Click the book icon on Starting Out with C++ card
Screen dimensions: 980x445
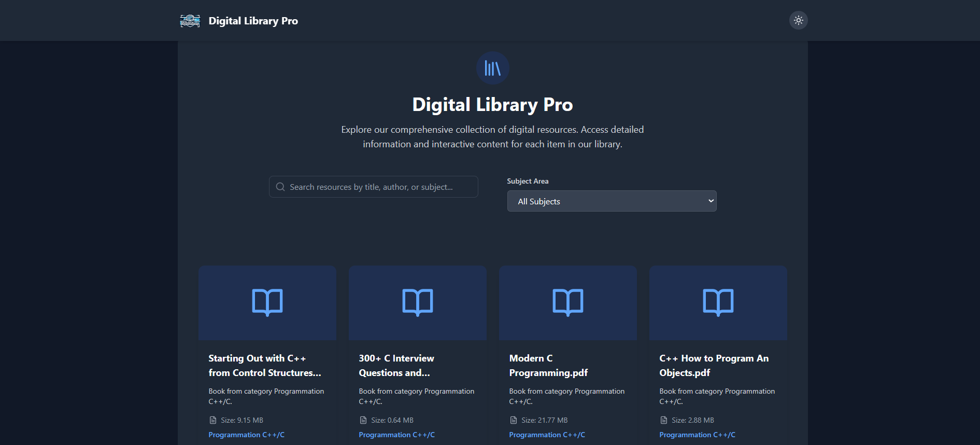point(267,302)
